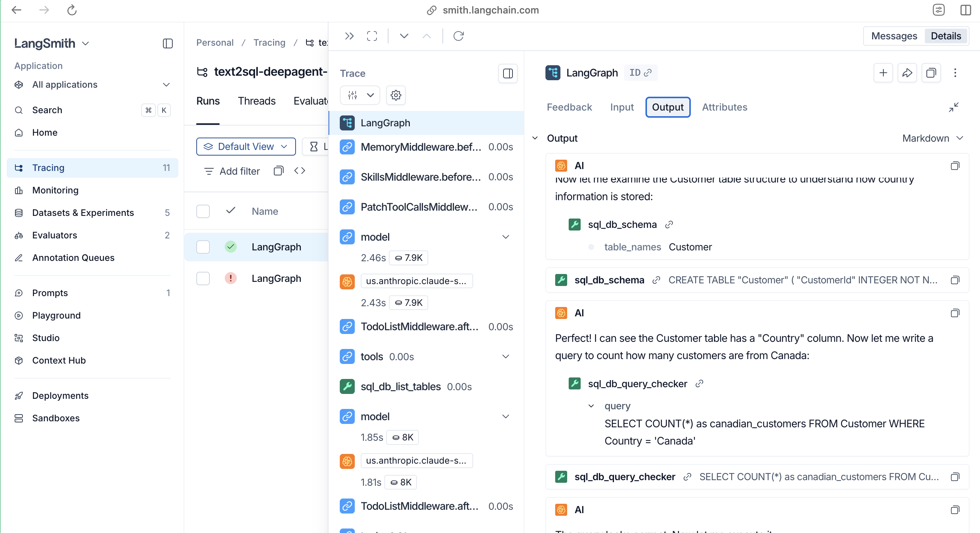Go to Datasets & Experiments
The height and width of the screenshot is (533, 980).
(93, 213)
